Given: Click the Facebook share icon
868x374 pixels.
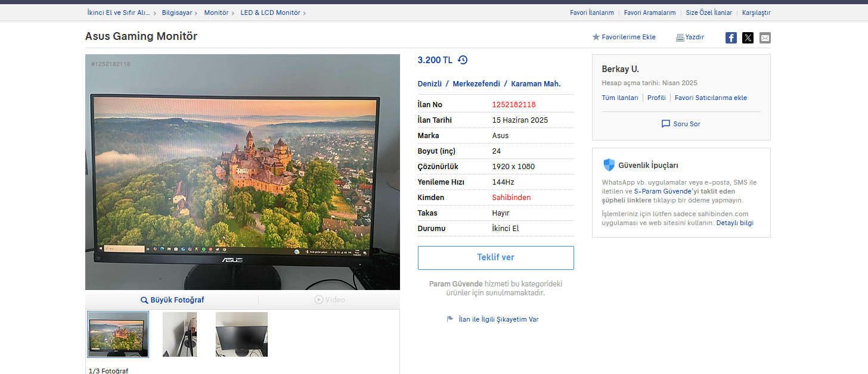Looking at the screenshot, I should pyautogui.click(x=731, y=38).
